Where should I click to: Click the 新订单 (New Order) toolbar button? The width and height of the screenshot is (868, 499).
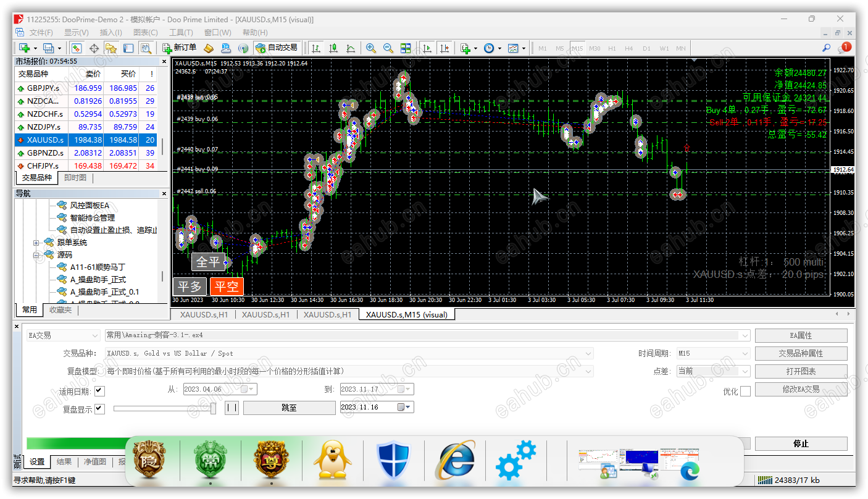tap(180, 48)
